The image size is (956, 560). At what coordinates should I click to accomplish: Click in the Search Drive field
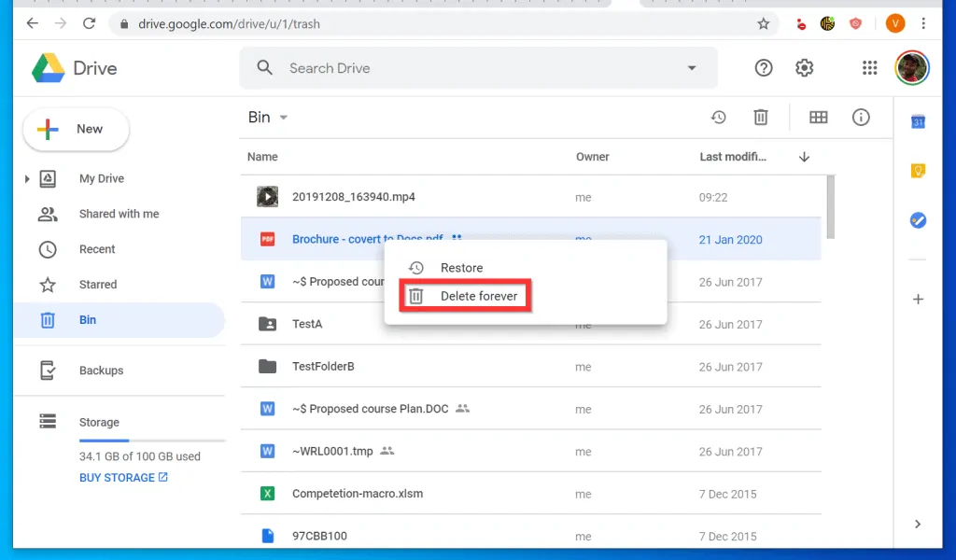click(467, 68)
